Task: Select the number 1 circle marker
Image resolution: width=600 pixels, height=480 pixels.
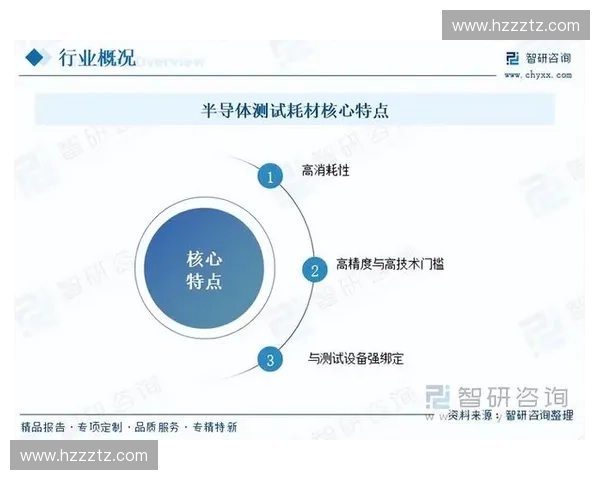Action: [x=268, y=177]
